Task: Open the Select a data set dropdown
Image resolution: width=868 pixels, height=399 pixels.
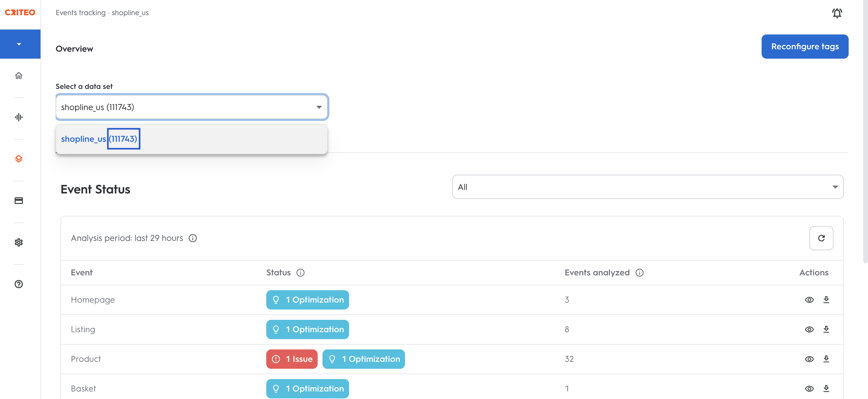Action: 192,107
